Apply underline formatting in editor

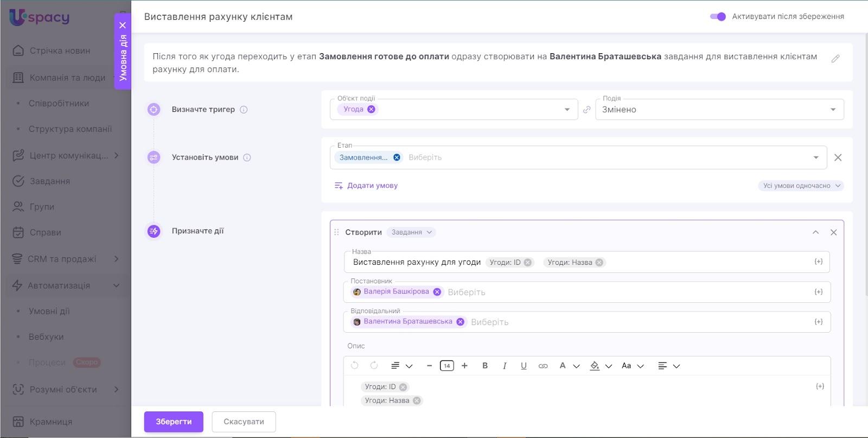[x=524, y=366]
